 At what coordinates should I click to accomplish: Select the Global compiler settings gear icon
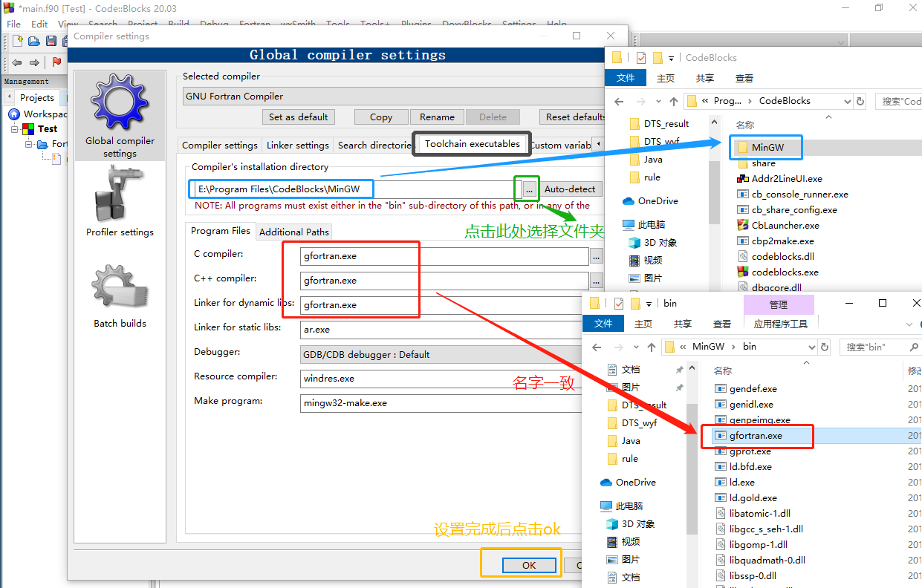[x=119, y=102]
